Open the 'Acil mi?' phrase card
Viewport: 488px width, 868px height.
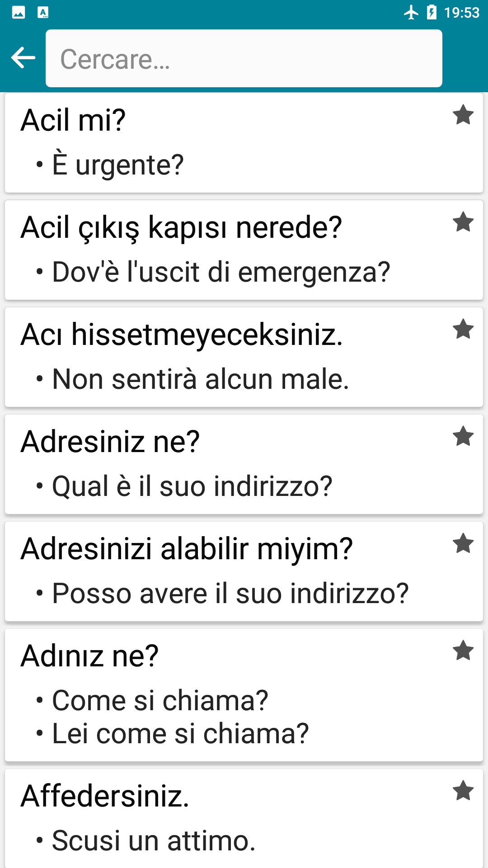pos(244,143)
